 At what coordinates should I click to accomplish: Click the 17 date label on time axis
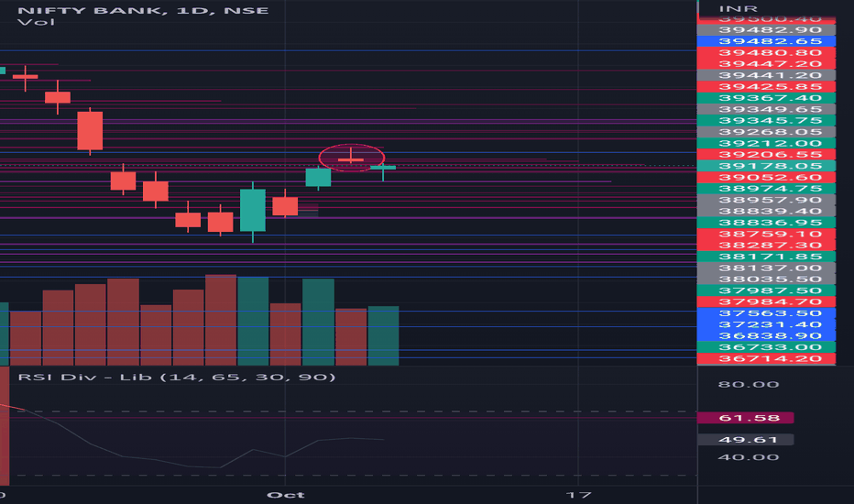click(578, 495)
